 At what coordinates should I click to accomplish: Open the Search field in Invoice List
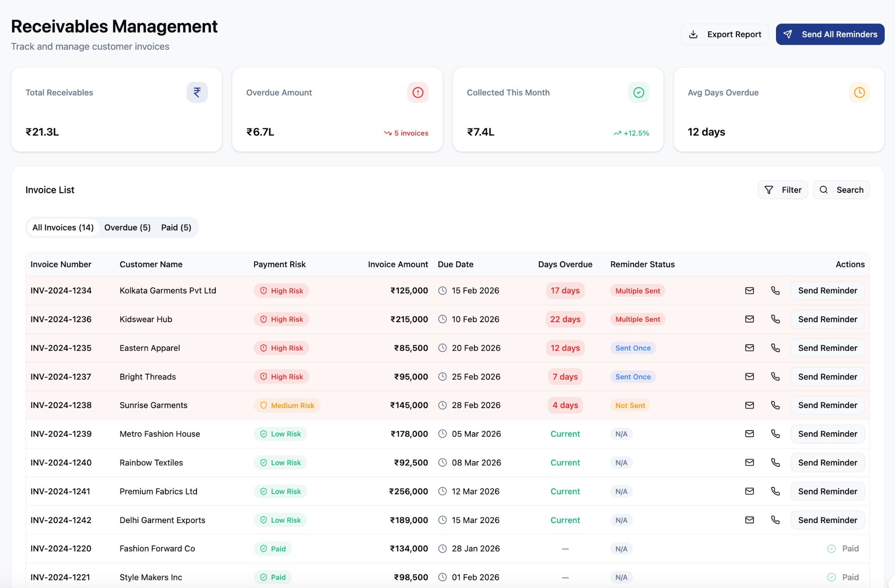pyautogui.click(x=841, y=190)
